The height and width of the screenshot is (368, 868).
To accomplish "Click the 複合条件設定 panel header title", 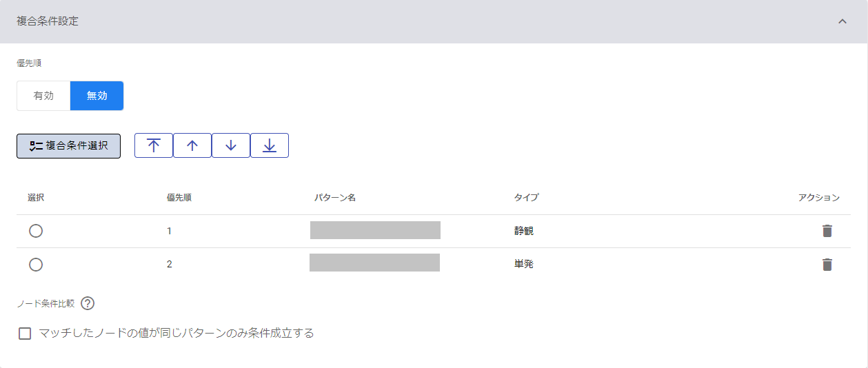I will 48,21.
